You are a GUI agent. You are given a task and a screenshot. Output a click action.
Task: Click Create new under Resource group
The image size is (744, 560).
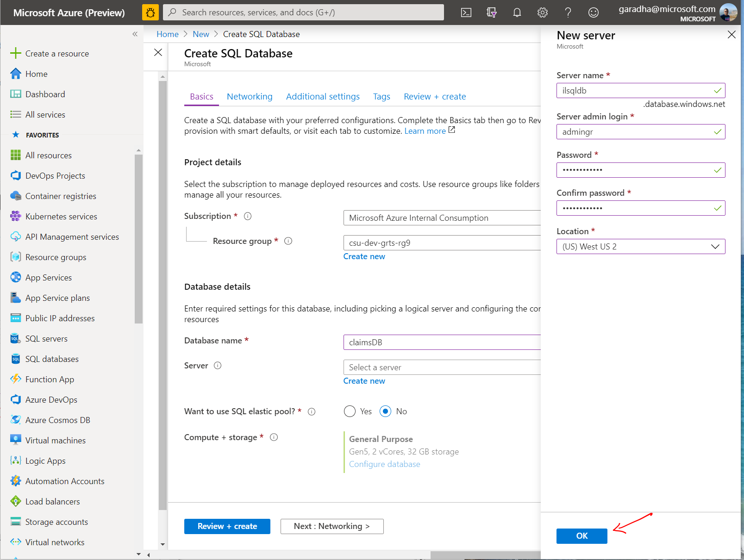[364, 256]
